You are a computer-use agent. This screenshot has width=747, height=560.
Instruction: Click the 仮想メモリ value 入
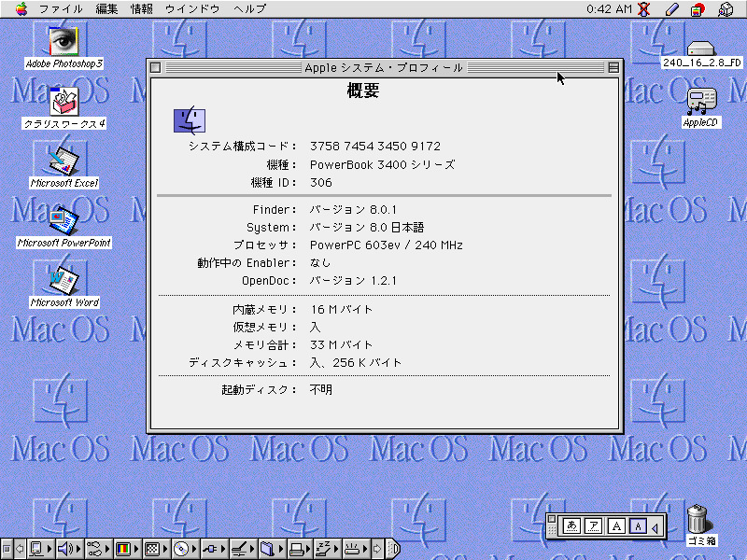pos(315,328)
